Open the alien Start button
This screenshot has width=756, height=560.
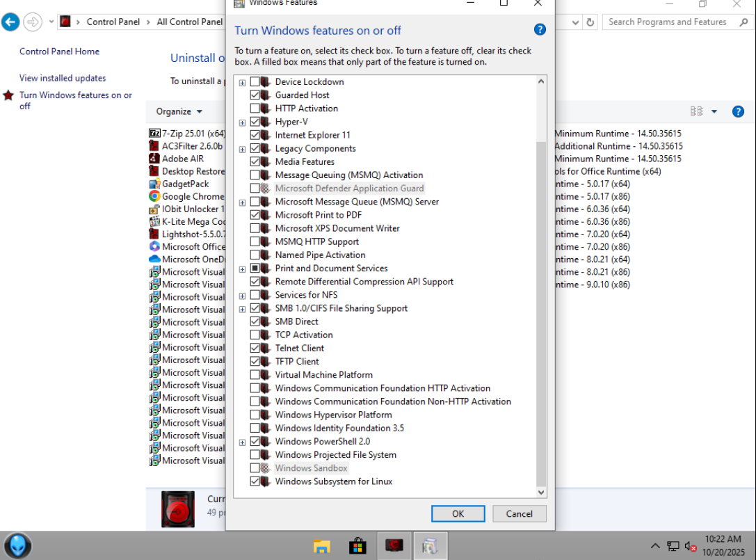[x=18, y=545]
